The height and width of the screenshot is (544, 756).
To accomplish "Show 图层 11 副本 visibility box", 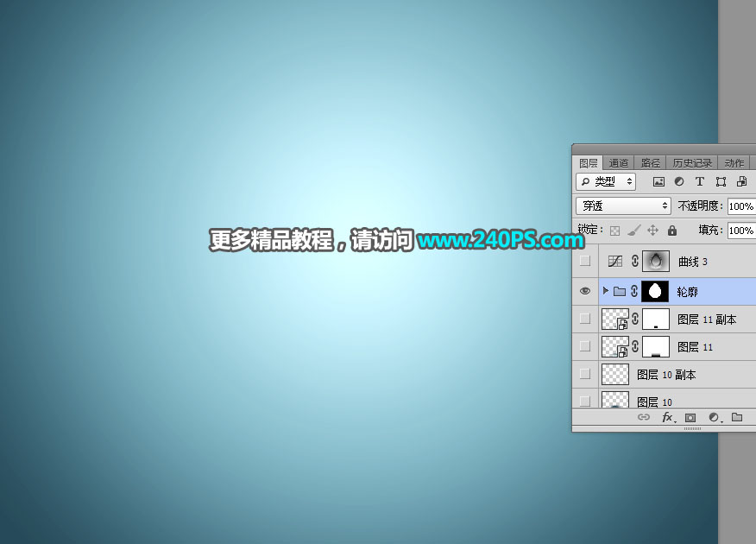I will click(585, 319).
